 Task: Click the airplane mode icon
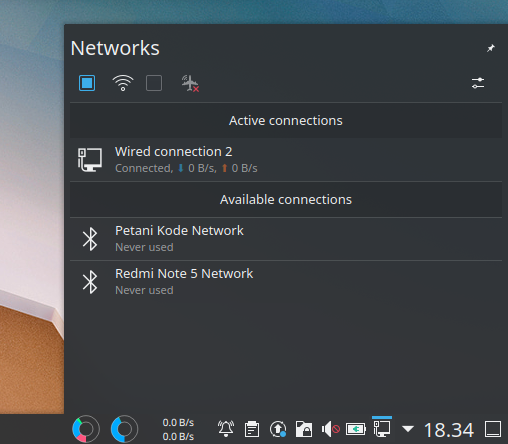[190, 83]
